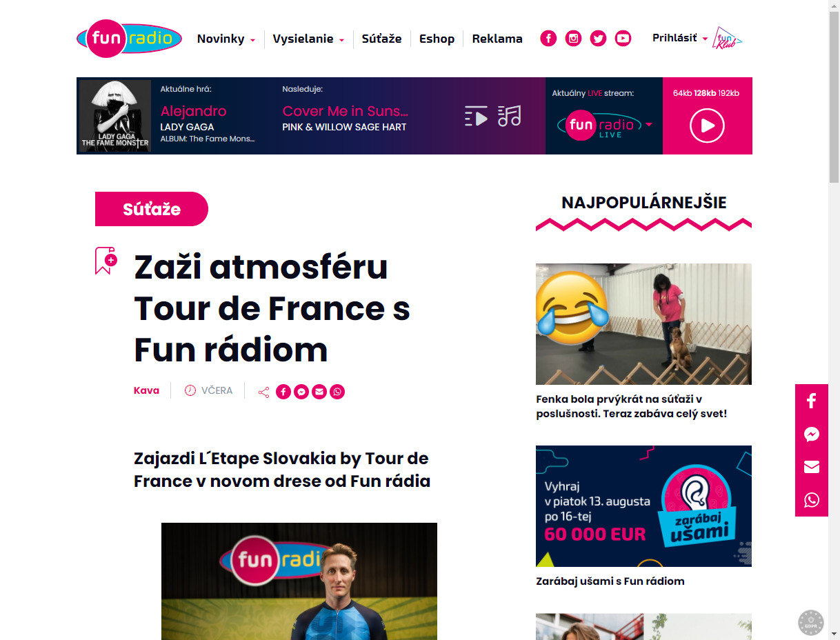840x640 pixels.
Task: Share on Messenger from floating sidebar
Action: (x=812, y=434)
